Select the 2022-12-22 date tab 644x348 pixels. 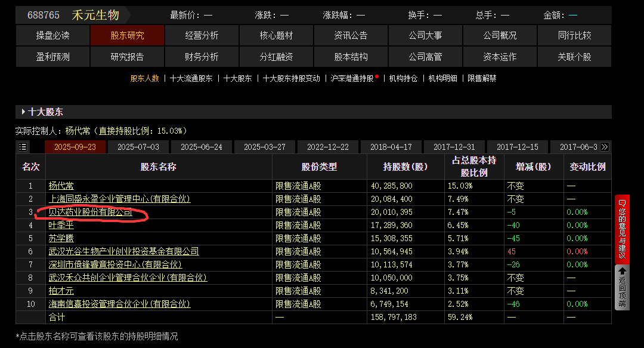[x=328, y=147]
